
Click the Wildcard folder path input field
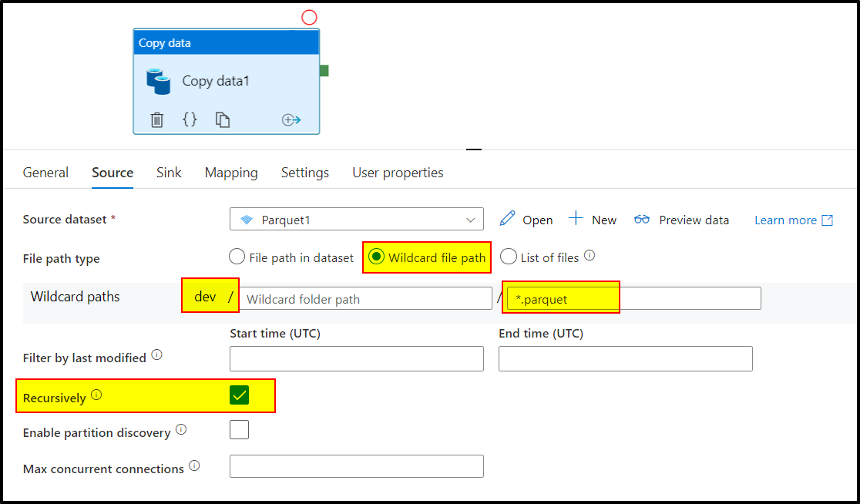(x=365, y=298)
